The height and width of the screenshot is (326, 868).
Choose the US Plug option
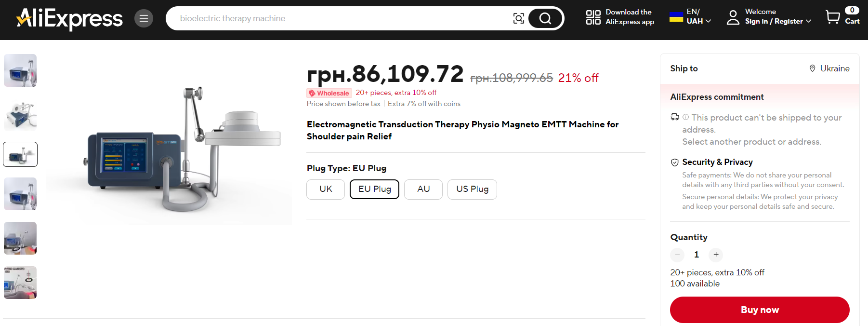(472, 189)
